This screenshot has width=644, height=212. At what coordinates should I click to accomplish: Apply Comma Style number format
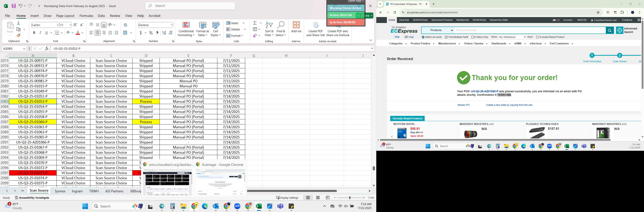point(157,33)
